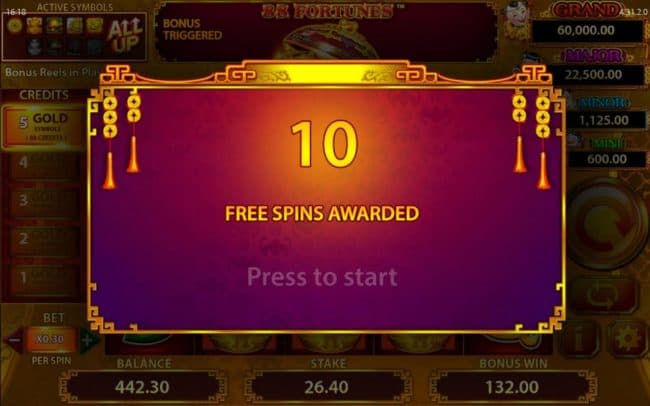Viewport: 650px width, 406px height.
Task: Open the game info "i" button
Action: point(580,340)
